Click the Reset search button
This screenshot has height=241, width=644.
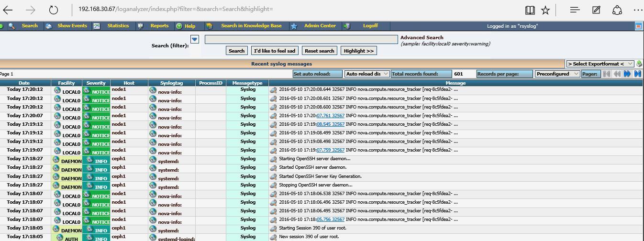tap(320, 51)
